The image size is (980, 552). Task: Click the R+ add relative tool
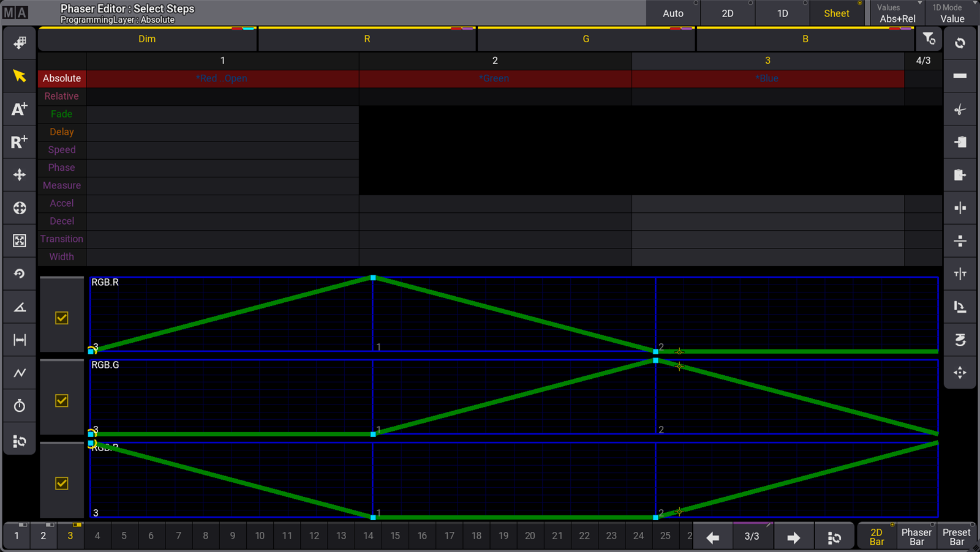(x=20, y=142)
